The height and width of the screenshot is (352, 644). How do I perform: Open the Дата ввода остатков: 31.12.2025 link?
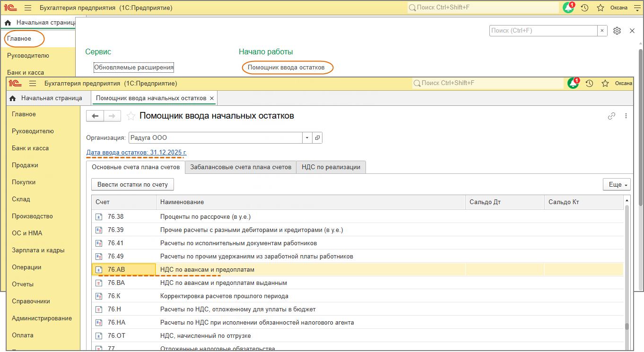click(137, 153)
